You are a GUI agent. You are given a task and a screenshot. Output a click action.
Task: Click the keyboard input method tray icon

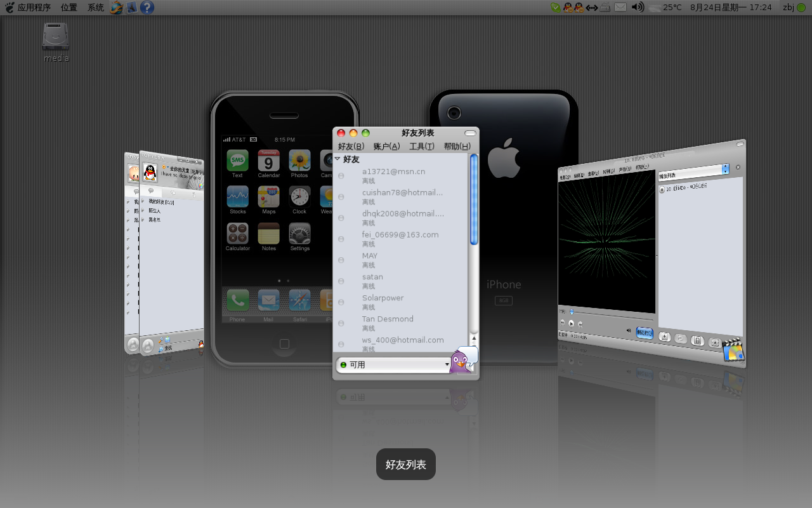tap(605, 8)
